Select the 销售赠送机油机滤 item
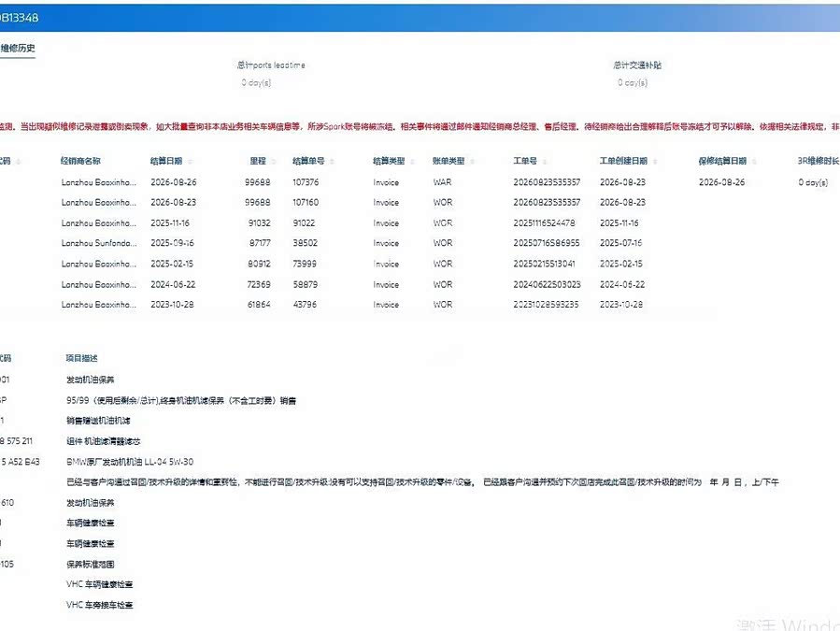Screen dimensions: 840x631 (98, 421)
